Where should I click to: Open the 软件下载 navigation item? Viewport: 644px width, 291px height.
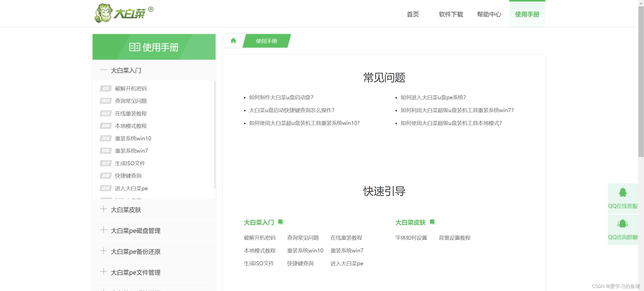point(451,14)
